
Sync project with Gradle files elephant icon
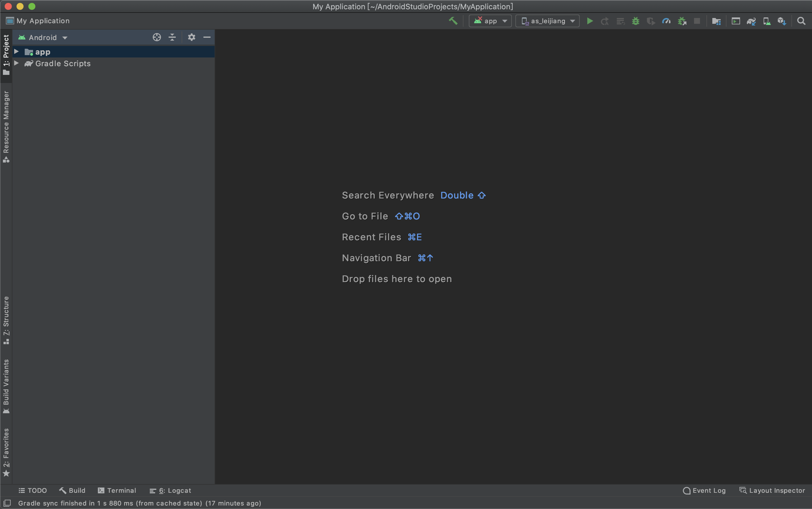tap(751, 21)
